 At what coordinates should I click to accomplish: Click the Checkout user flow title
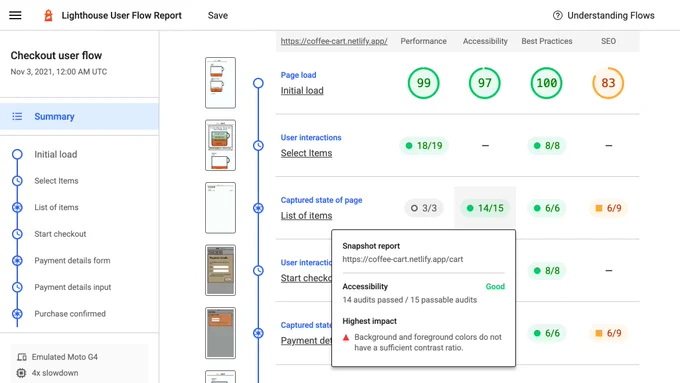(56, 56)
